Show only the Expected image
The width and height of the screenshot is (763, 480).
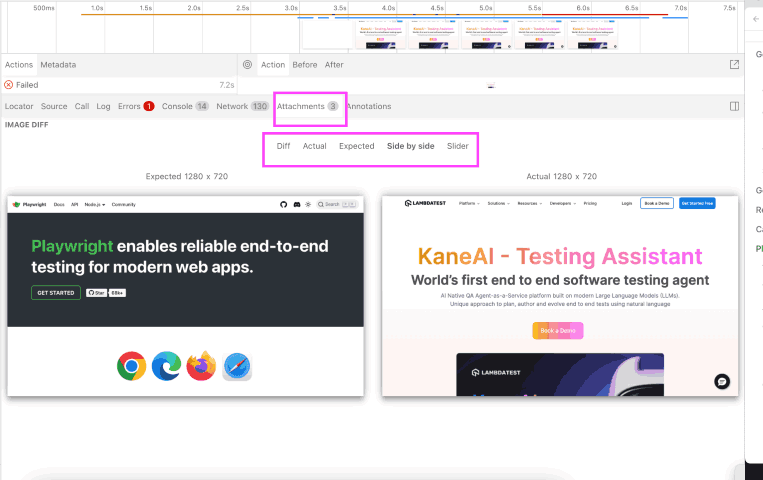click(x=356, y=146)
